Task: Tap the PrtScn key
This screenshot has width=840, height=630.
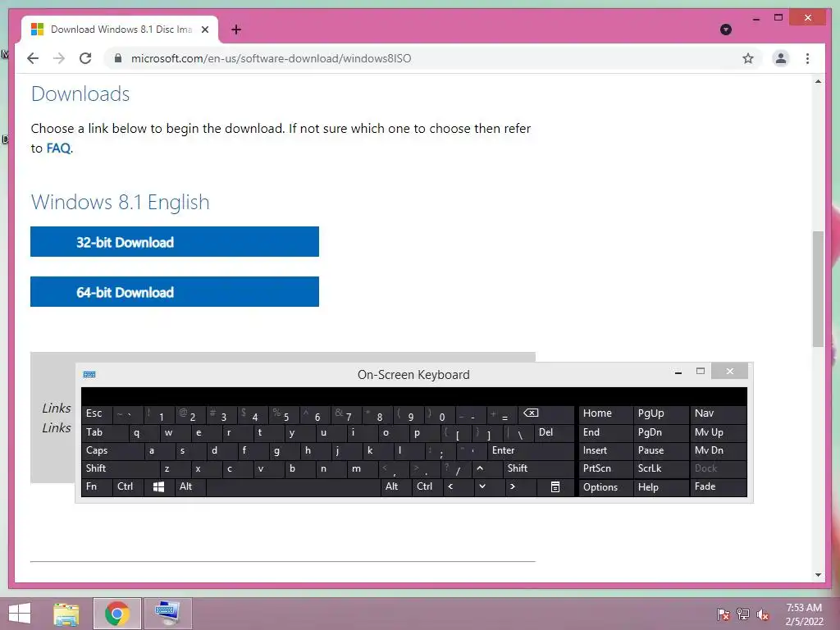Action: click(x=605, y=468)
